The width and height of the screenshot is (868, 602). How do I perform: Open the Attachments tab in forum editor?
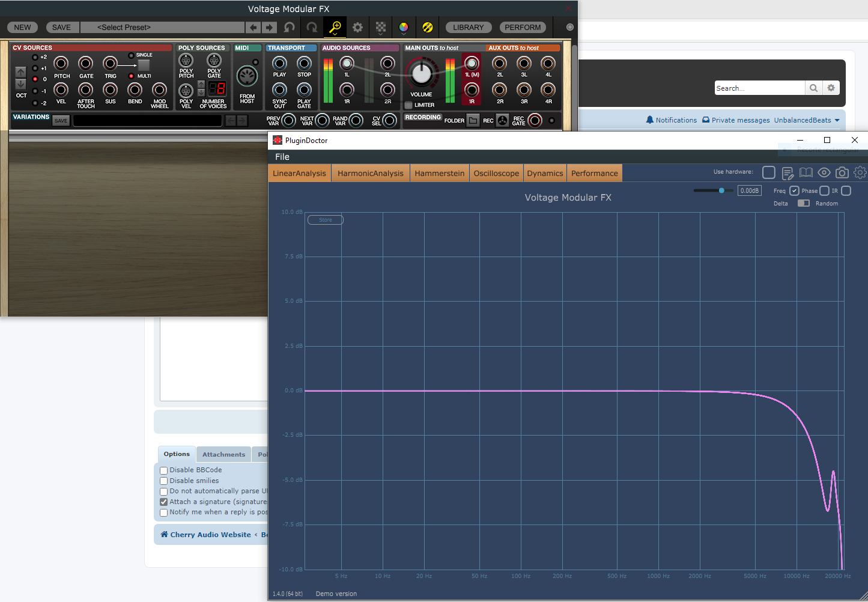[223, 454]
